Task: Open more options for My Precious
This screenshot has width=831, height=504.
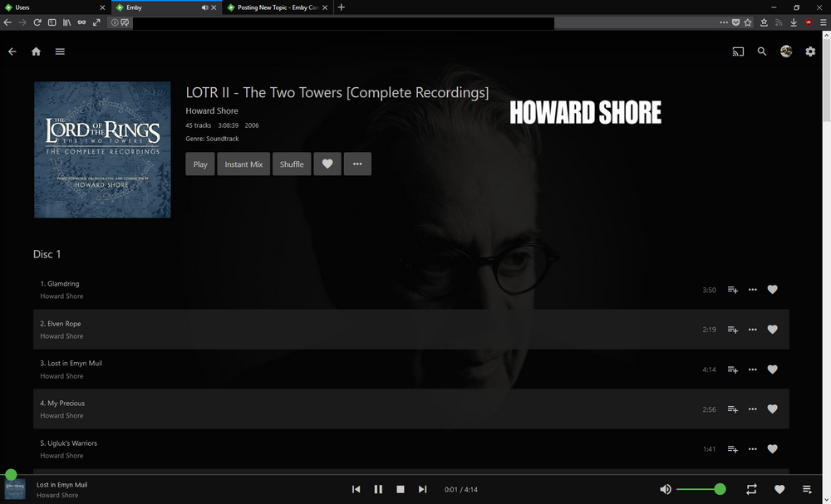Action: click(753, 409)
